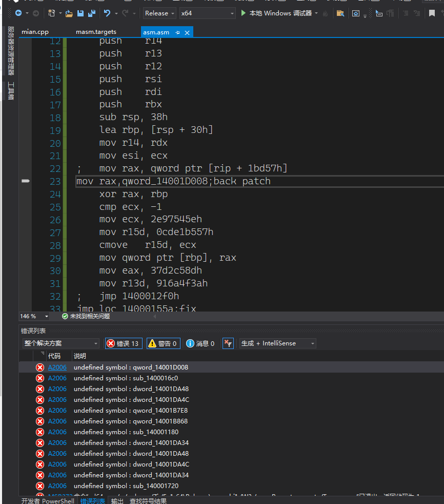444x504 pixels.
Task: Click A2006 link for qword_14001D008 error
Action: pyautogui.click(x=57, y=367)
